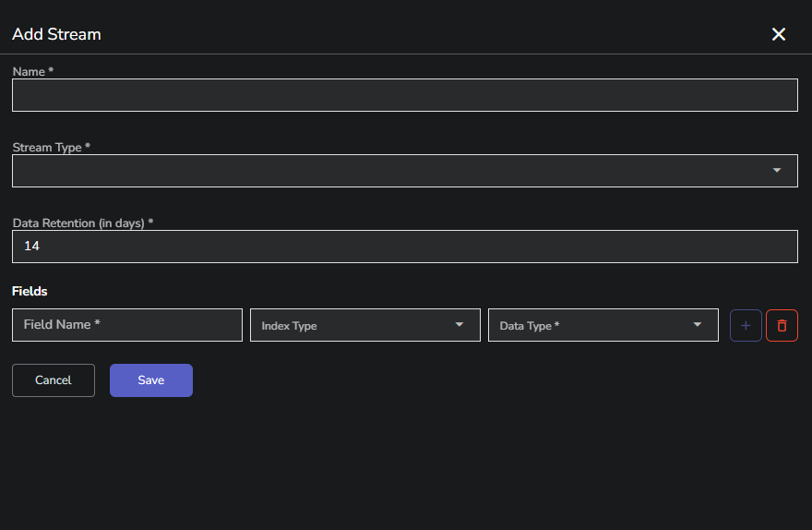812x530 pixels.
Task: Click the Index Type placeholder text
Action: tap(289, 326)
